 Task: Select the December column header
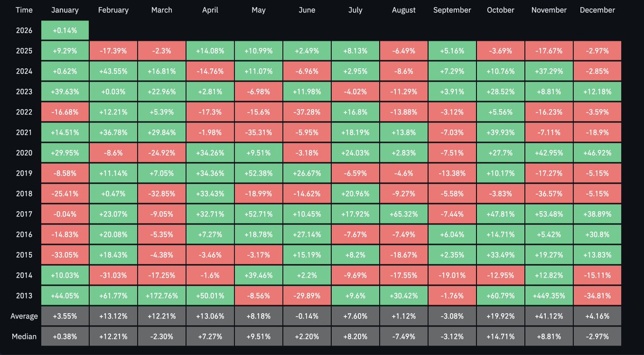[x=597, y=10]
